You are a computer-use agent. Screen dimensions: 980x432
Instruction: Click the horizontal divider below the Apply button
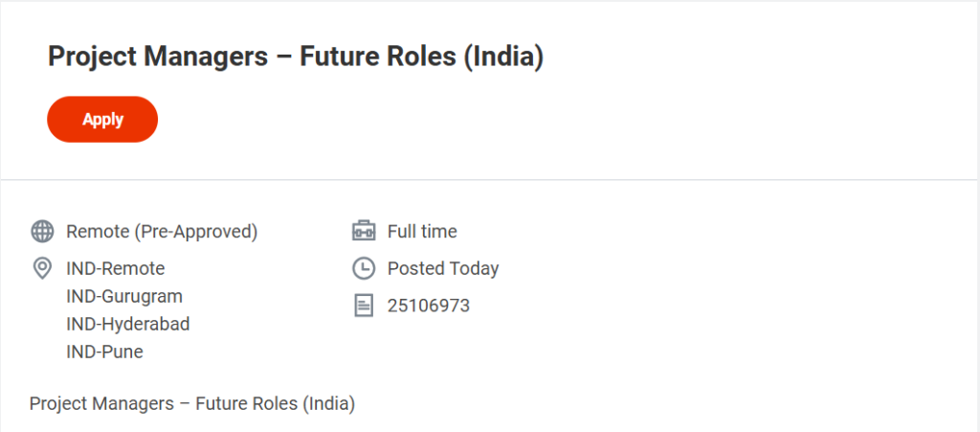pos(490,179)
